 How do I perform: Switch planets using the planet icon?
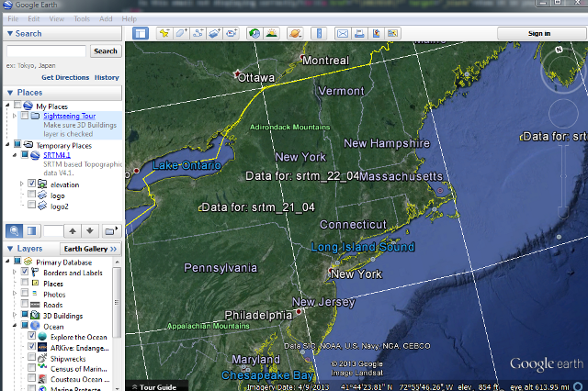coord(295,33)
